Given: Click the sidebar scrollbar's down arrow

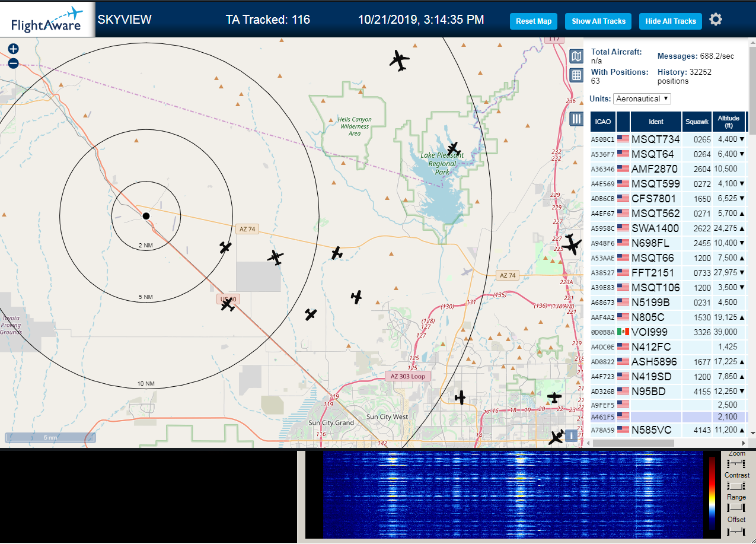Looking at the screenshot, I should coord(752,434).
